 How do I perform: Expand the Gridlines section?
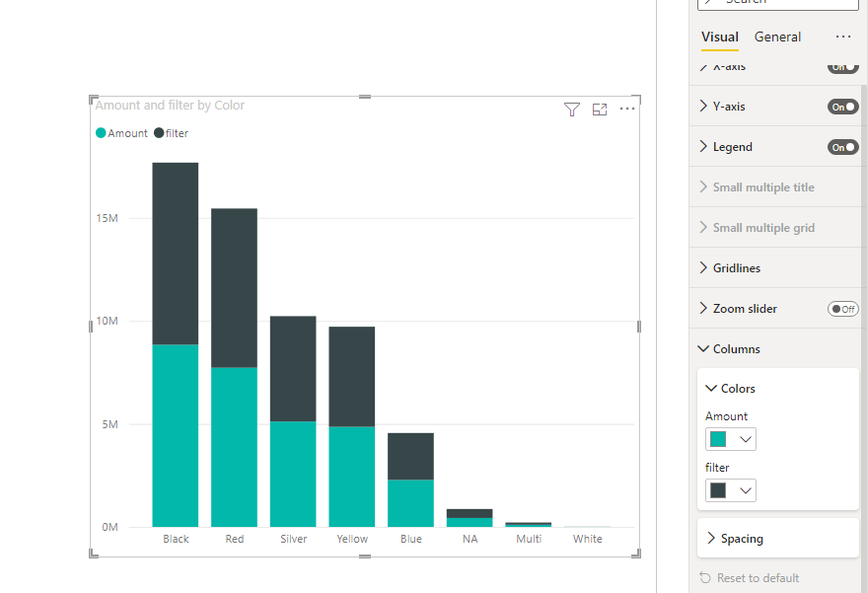703,267
